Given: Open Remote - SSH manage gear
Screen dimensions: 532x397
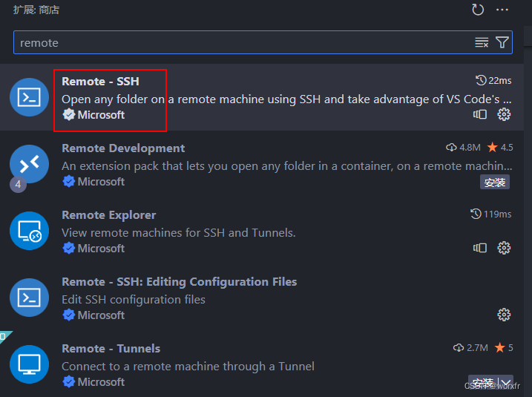Looking at the screenshot, I should click(x=504, y=114).
